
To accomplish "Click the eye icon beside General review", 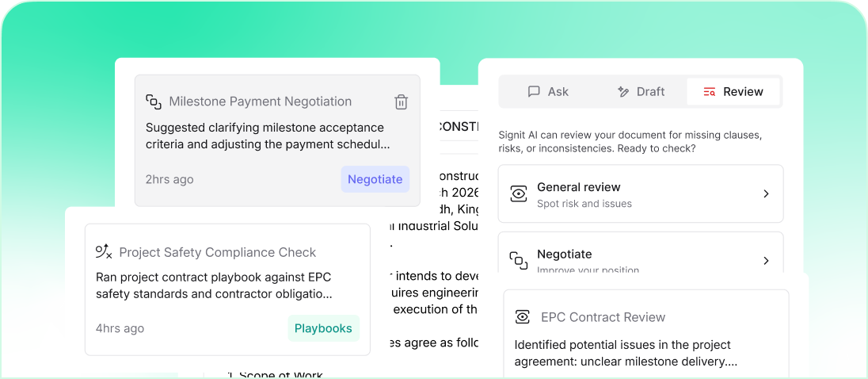I will 519,194.
